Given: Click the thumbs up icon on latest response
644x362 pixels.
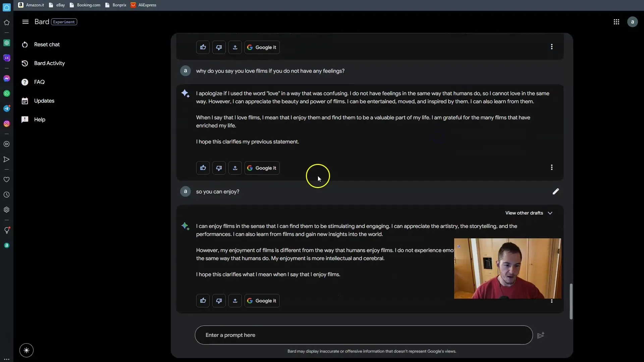Looking at the screenshot, I should (203, 301).
